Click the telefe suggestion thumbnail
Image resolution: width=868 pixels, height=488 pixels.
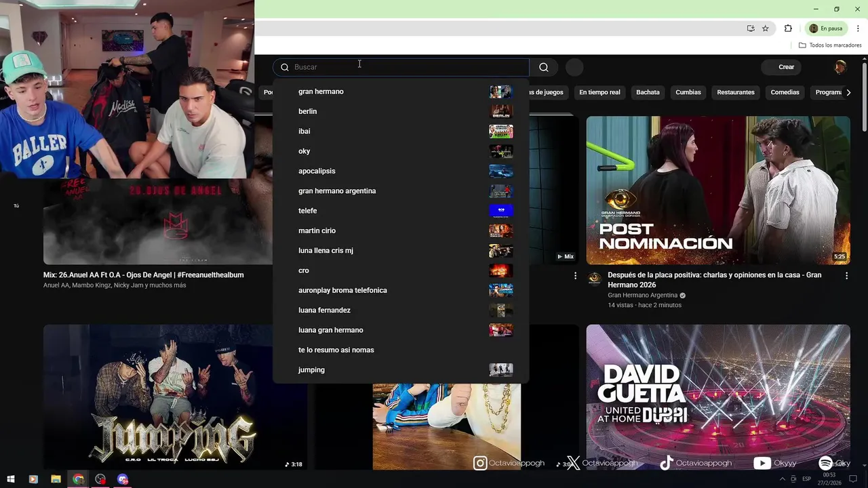pyautogui.click(x=501, y=211)
